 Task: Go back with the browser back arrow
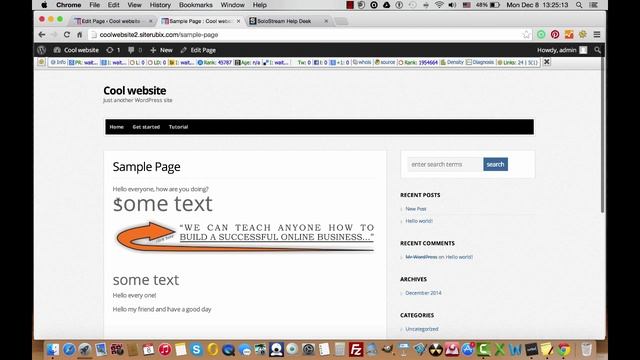42,35
